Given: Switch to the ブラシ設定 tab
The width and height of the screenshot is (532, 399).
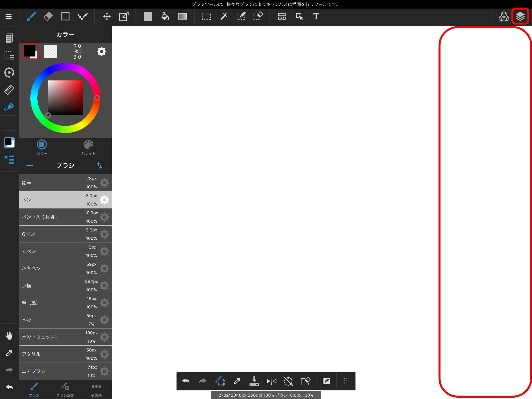Looking at the screenshot, I should pos(65,390).
